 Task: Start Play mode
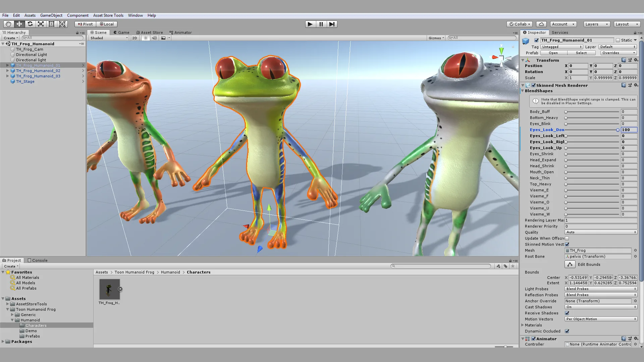click(x=310, y=24)
